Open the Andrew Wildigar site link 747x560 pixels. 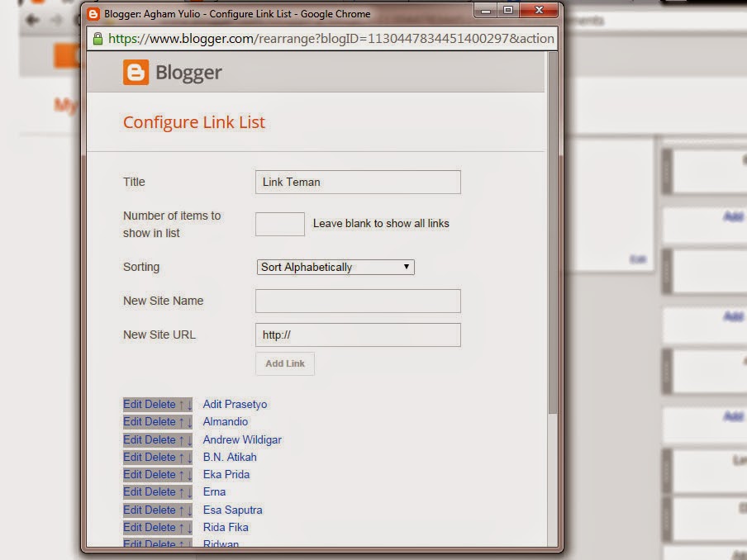242,439
